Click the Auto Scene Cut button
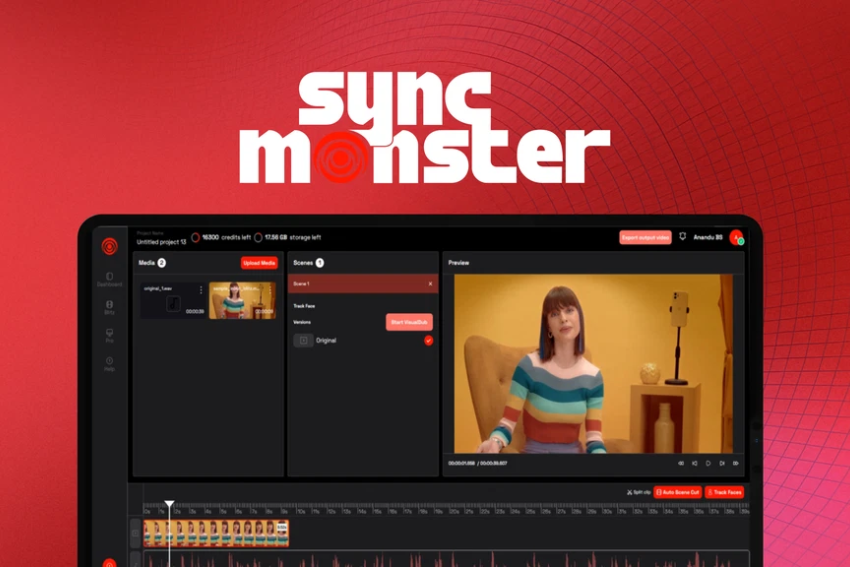This screenshot has width=850, height=567. 678,492
